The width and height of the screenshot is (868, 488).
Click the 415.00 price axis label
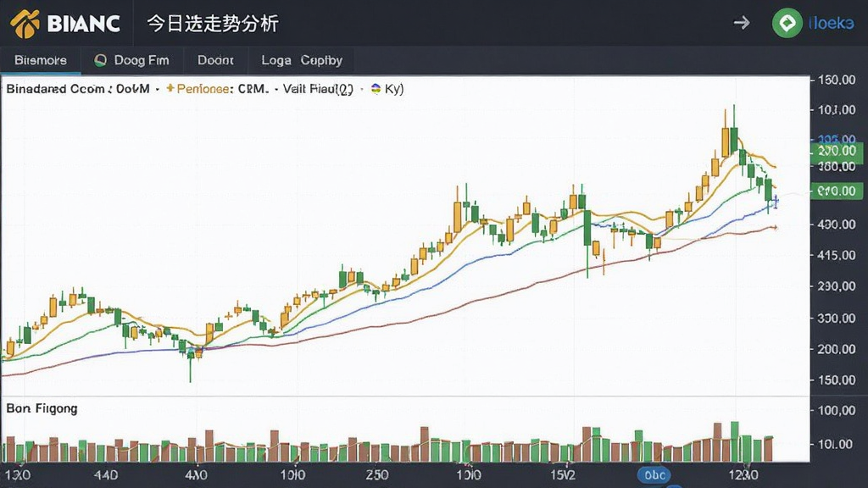[x=837, y=255]
